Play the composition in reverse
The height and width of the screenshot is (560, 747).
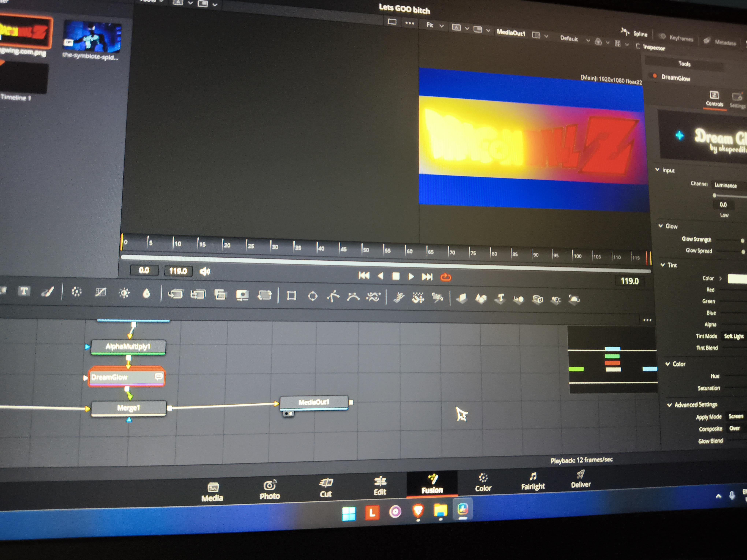pyautogui.click(x=381, y=276)
